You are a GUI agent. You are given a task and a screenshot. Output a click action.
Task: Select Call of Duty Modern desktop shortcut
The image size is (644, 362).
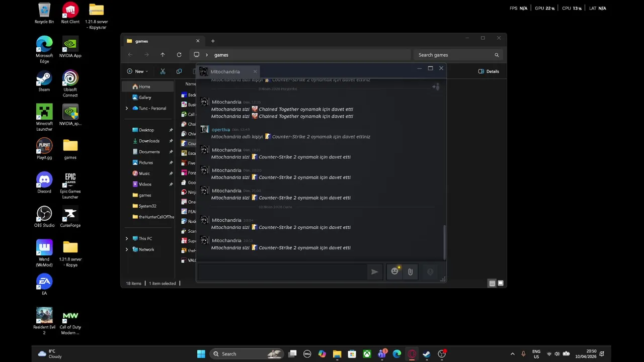tap(70, 321)
